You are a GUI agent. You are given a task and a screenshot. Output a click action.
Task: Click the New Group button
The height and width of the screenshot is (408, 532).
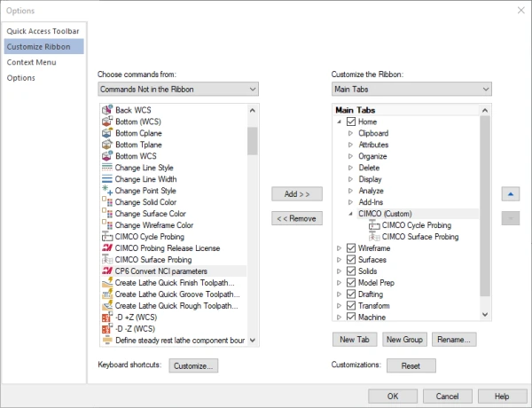[404, 340]
